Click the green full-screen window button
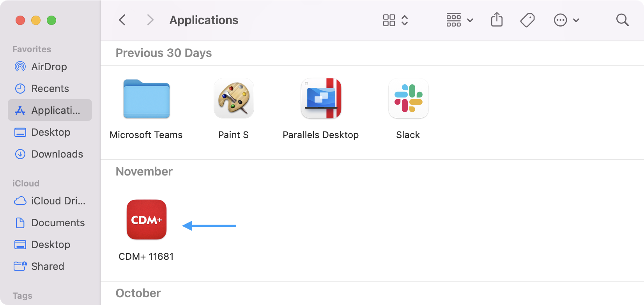Screen dimensions: 644x305 (x=51, y=20)
